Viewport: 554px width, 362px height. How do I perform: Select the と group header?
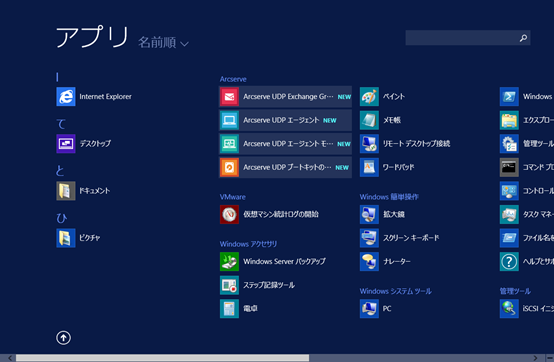pyautogui.click(x=60, y=171)
